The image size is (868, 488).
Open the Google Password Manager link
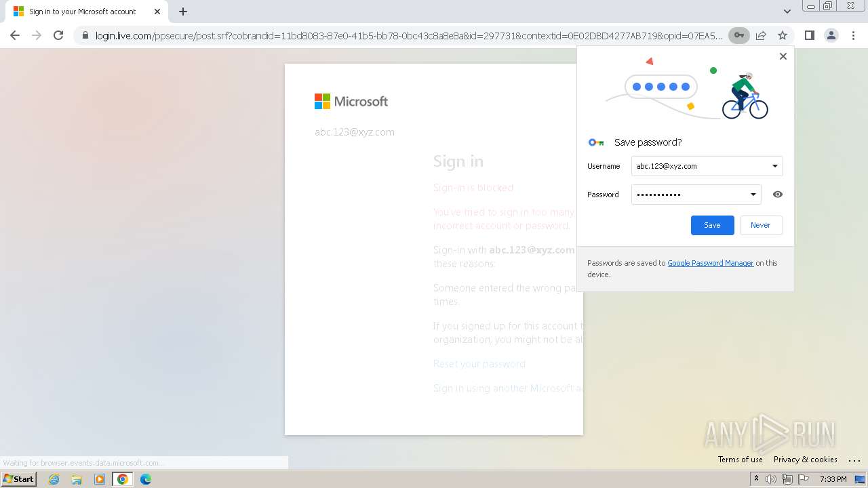click(710, 263)
